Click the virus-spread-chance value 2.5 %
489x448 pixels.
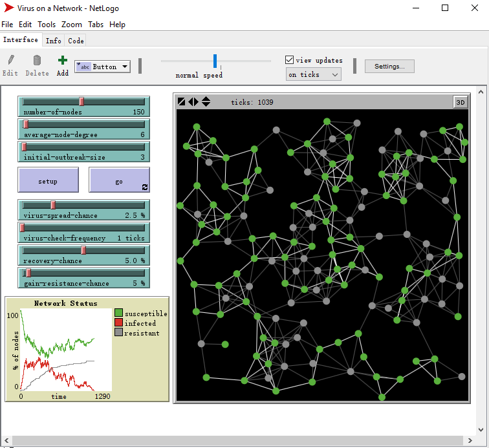pos(135,215)
